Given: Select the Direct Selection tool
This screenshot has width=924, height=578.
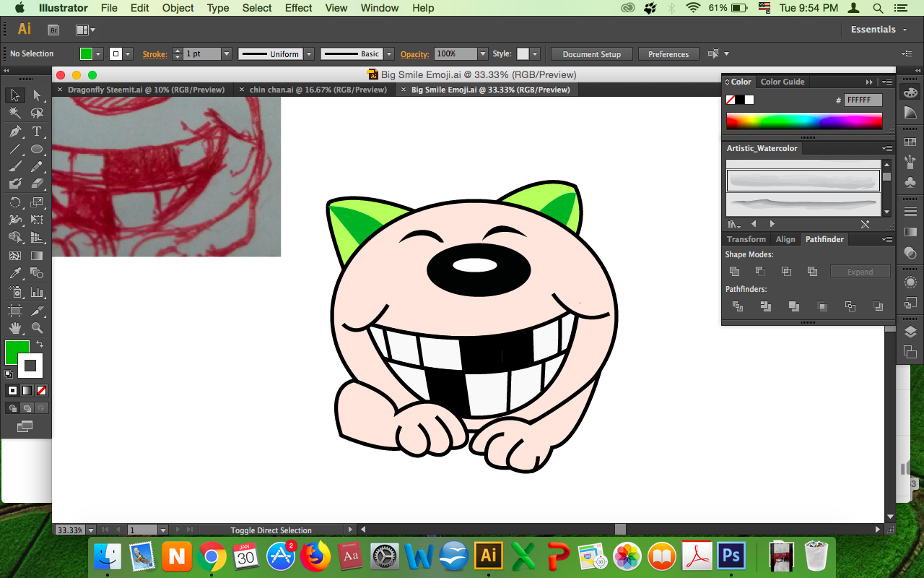Looking at the screenshot, I should (37, 95).
